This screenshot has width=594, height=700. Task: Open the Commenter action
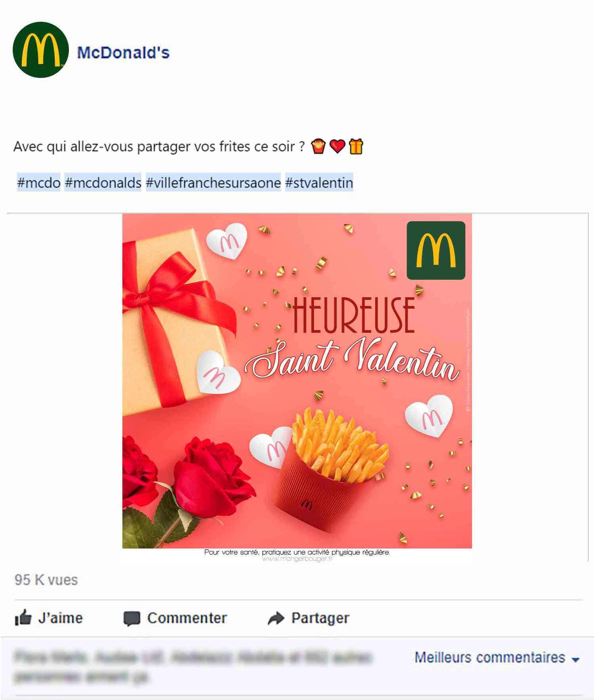pyautogui.click(x=175, y=618)
